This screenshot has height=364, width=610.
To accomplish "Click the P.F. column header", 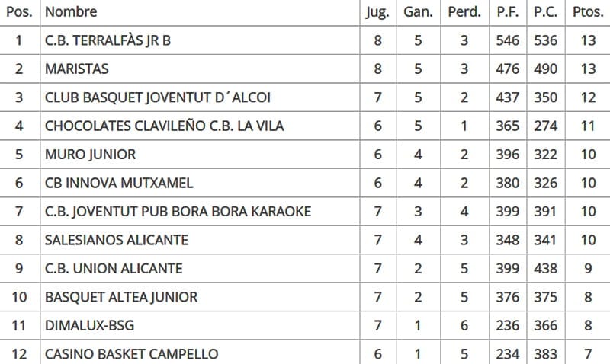I will point(507,12).
